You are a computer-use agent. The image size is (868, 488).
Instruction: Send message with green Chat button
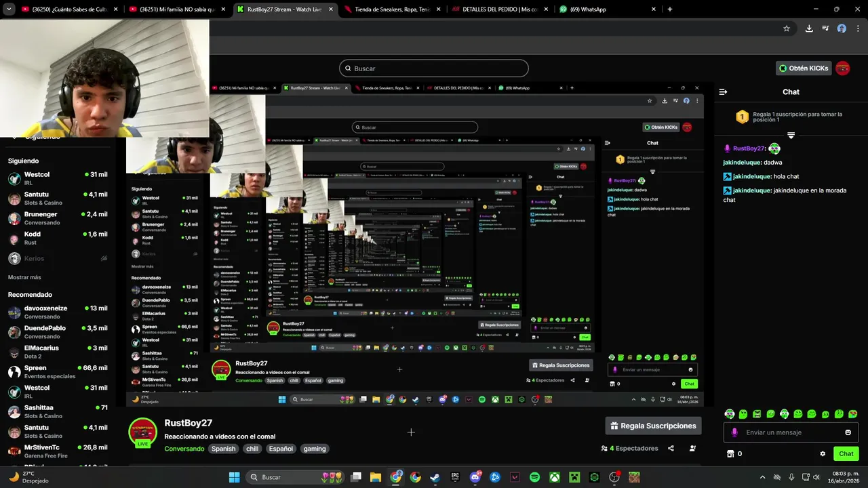click(846, 454)
